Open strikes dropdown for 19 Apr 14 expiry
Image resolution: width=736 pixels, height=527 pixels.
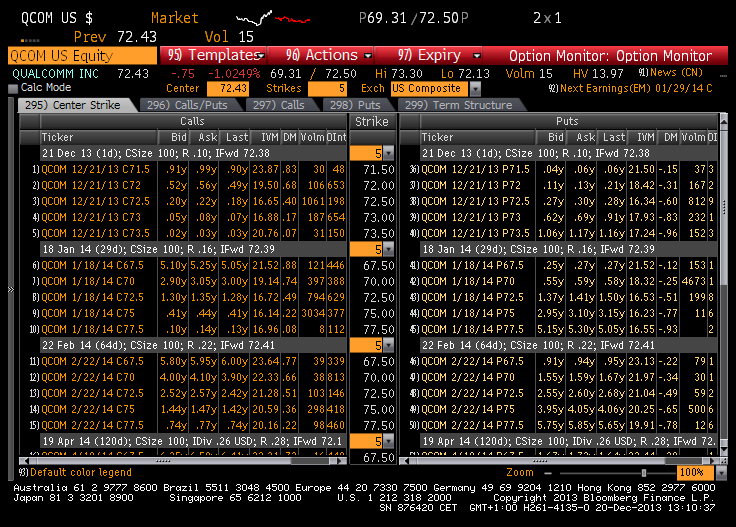pos(389,441)
